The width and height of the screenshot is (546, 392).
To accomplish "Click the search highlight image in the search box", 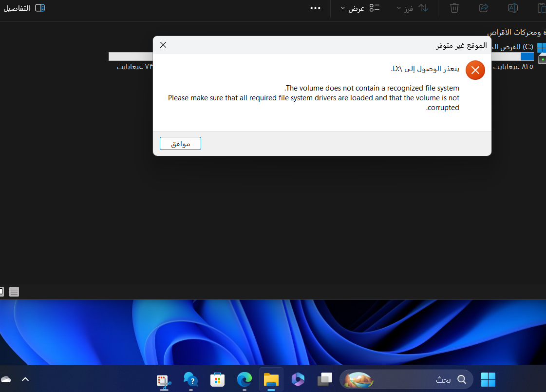I will [358, 379].
